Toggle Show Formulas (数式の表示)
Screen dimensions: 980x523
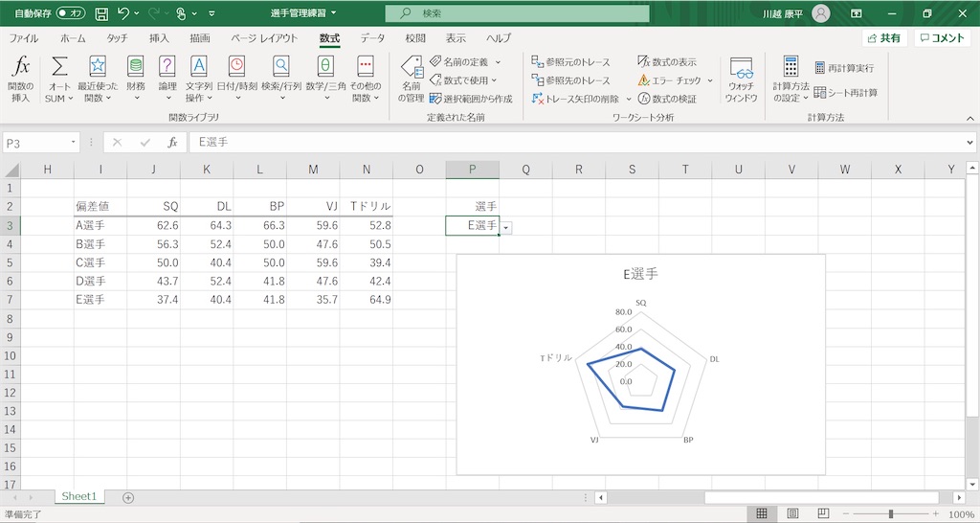point(667,62)
